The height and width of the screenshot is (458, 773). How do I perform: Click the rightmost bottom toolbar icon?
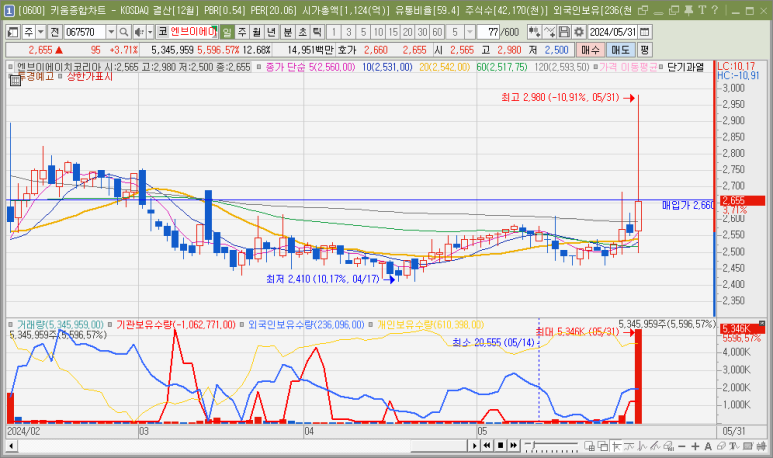click(761, 447)
